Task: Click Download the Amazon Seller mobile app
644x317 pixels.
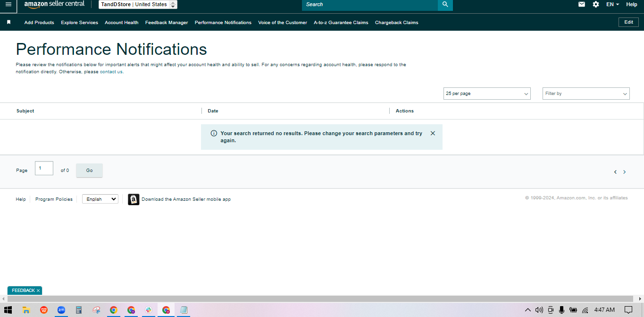Action: (186, 199)
